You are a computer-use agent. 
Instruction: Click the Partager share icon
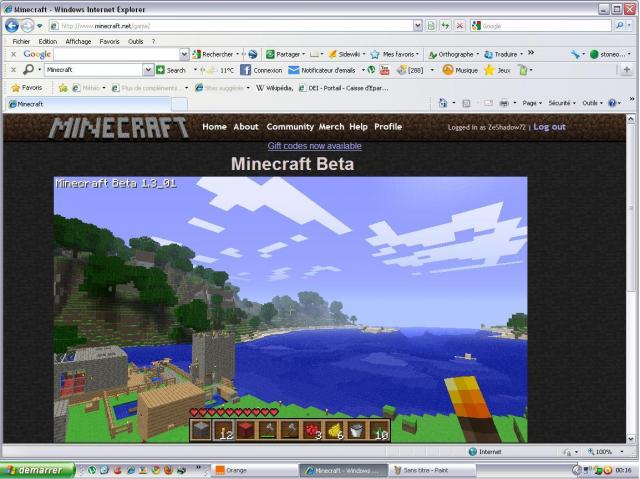click(270, 54)
